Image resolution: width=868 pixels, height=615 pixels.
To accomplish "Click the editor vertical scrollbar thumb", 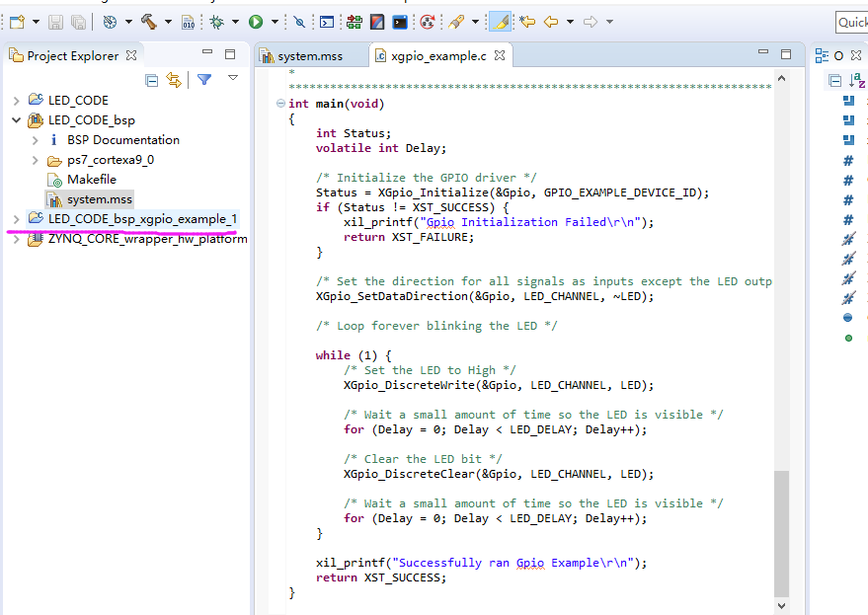I will (781, 532).
